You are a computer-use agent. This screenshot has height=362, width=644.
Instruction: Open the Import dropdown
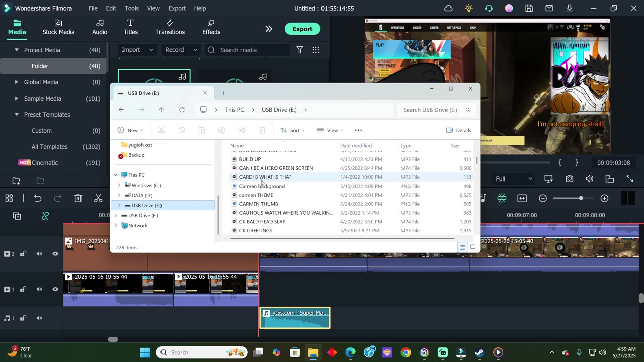click(137, 50)
